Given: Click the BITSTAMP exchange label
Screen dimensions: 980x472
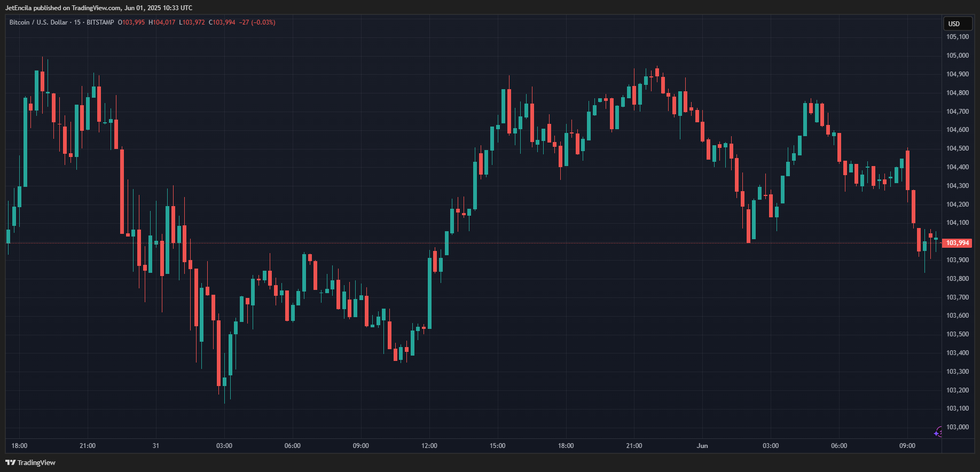Looking at the screenshot, I should click(100, 22).
